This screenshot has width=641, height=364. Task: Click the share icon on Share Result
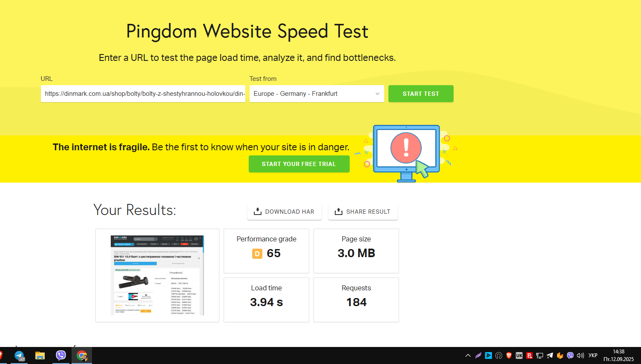339,212
